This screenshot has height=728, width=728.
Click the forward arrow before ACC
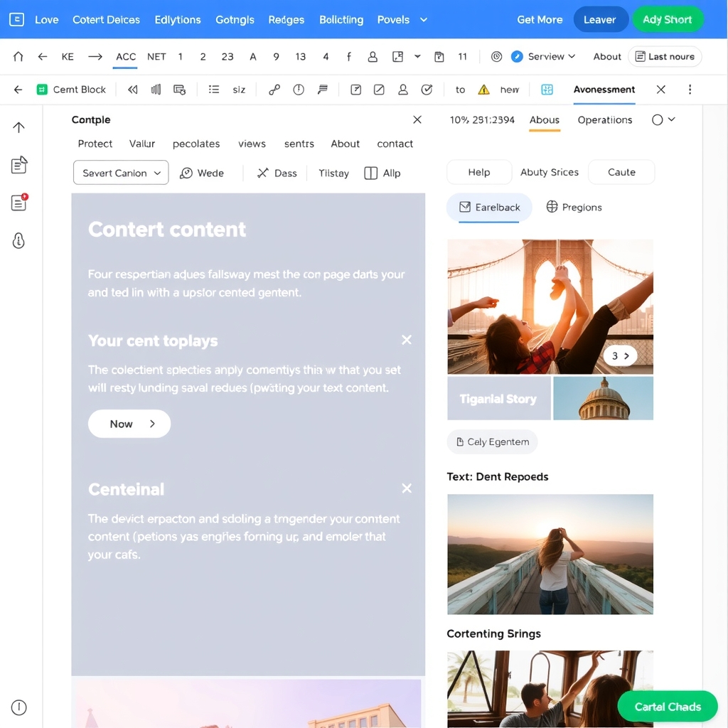(95, 57)
